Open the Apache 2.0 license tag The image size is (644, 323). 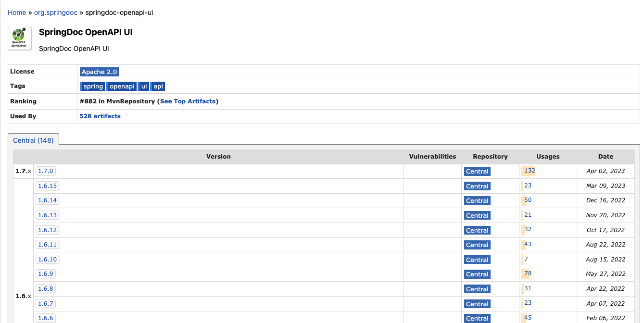[x=99, y=72]
